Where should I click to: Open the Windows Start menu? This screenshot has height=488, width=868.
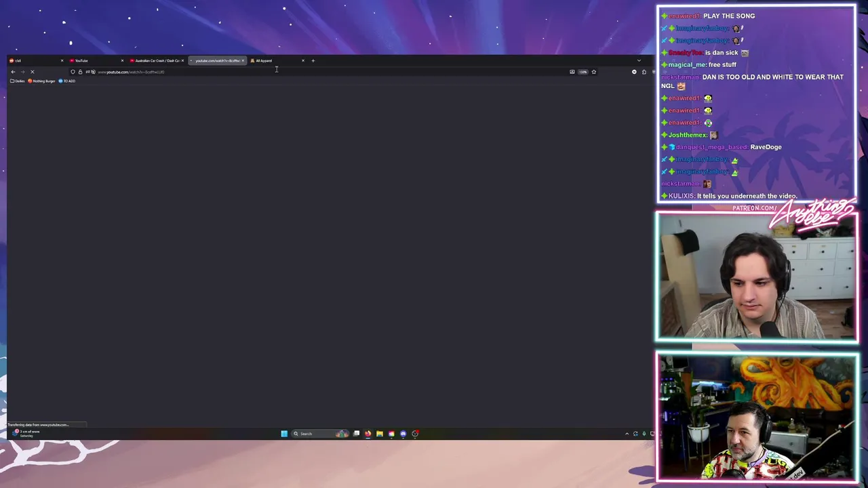(x=284, y=434)
